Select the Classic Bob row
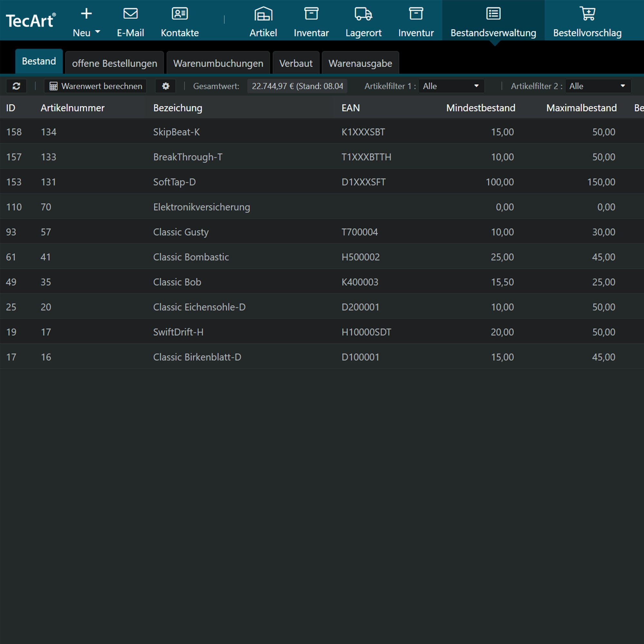 [x=322, y=281]
